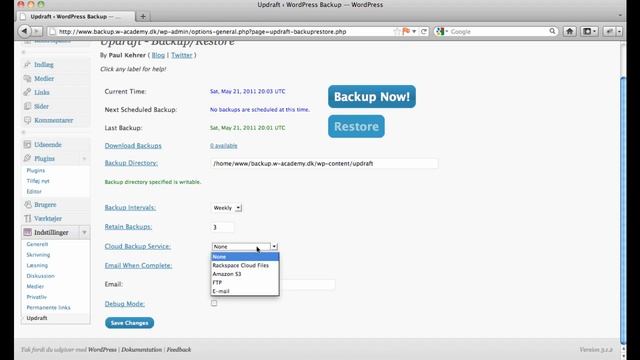Click the Retain Backups label link

[128, 227]
